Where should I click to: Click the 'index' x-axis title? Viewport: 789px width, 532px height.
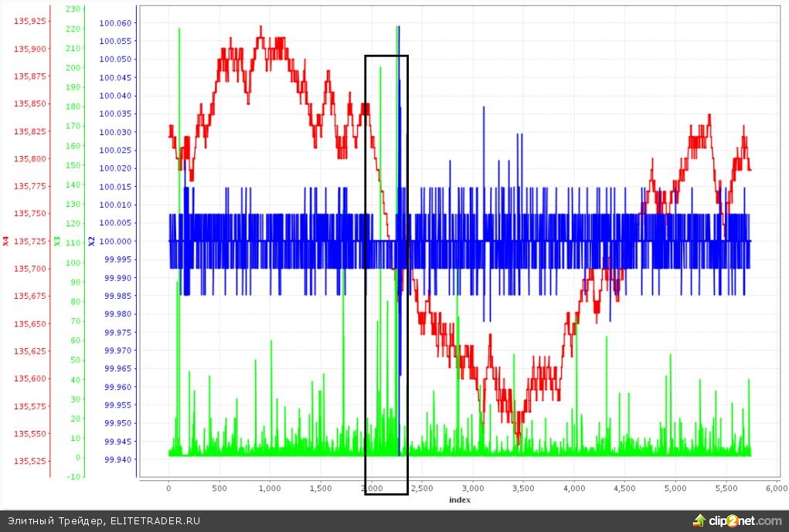(459, 500)
